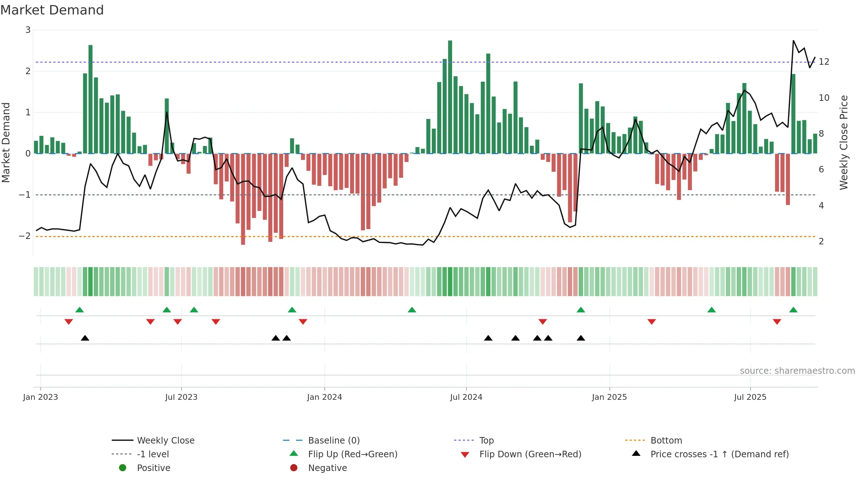Click the '6' tick on Weekly Close Price axis
868x488 pixels.
(821, 170)
